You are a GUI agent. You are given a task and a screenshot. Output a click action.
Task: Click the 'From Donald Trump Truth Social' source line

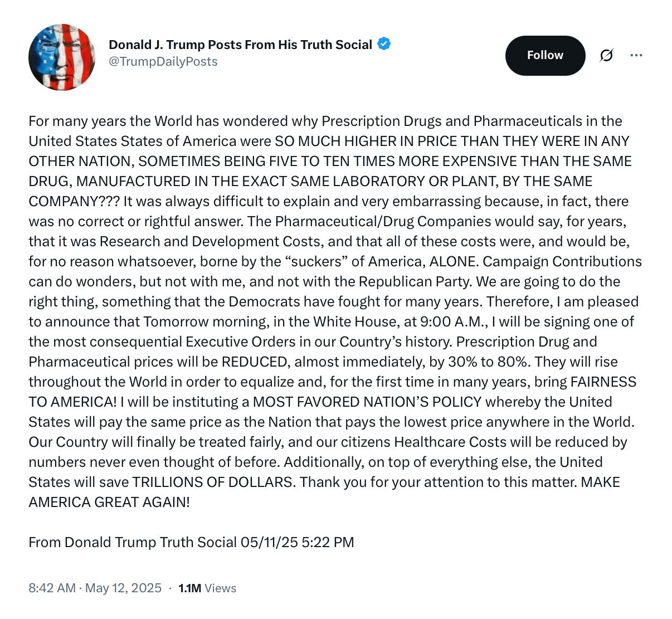click(133, 542)
